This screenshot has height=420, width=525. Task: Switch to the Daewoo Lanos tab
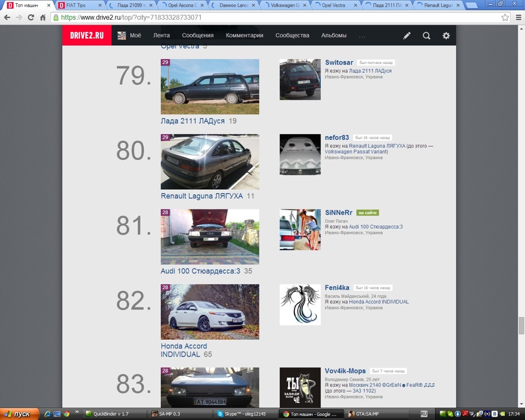[x=234, y=5]
